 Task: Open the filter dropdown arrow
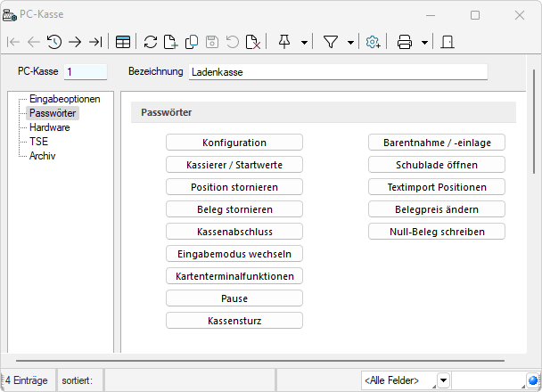350,43
